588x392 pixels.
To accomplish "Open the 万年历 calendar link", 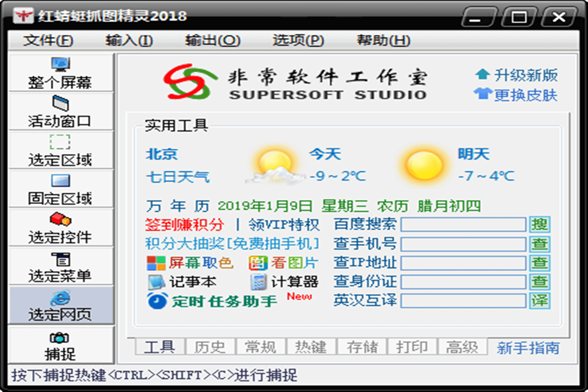I will [x=177, y=206].
